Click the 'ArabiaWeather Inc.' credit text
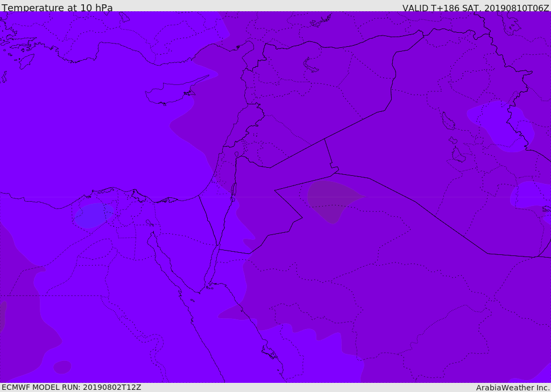551x392 pixels. coord(513,388)
